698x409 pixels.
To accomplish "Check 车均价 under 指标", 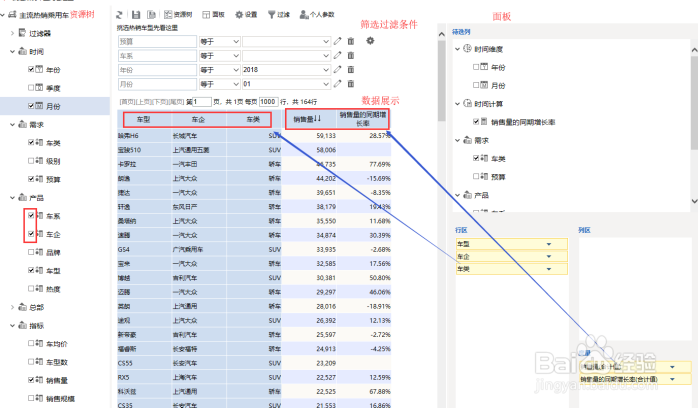I will (x=31, y=343).
